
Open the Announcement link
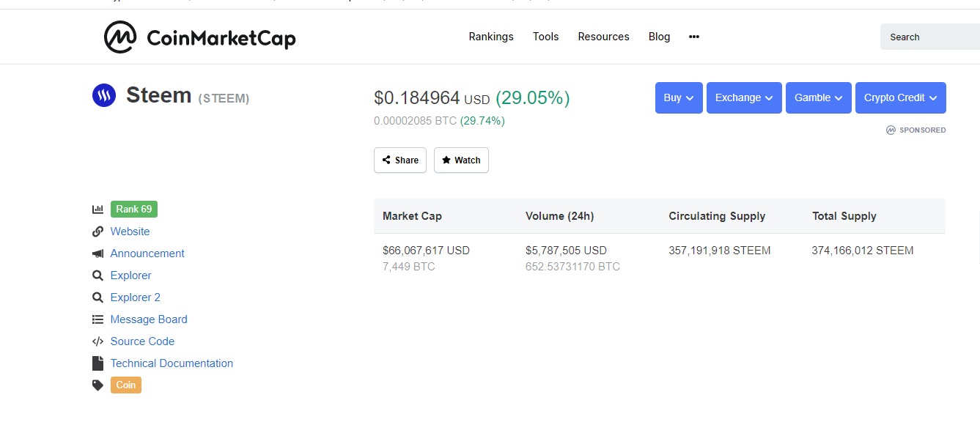(147, 253)
